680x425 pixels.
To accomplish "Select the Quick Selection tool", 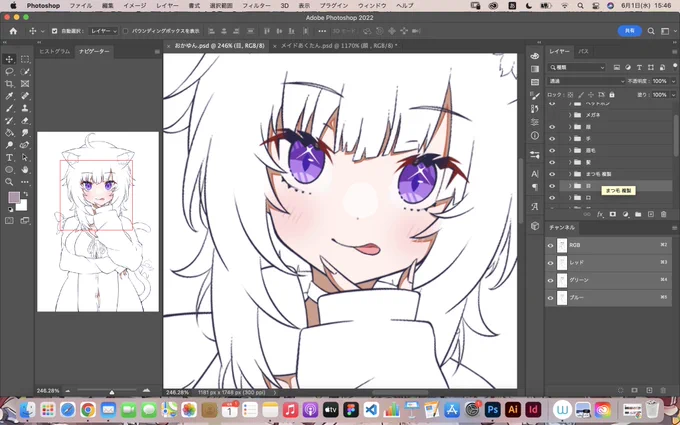I will 25,72.
